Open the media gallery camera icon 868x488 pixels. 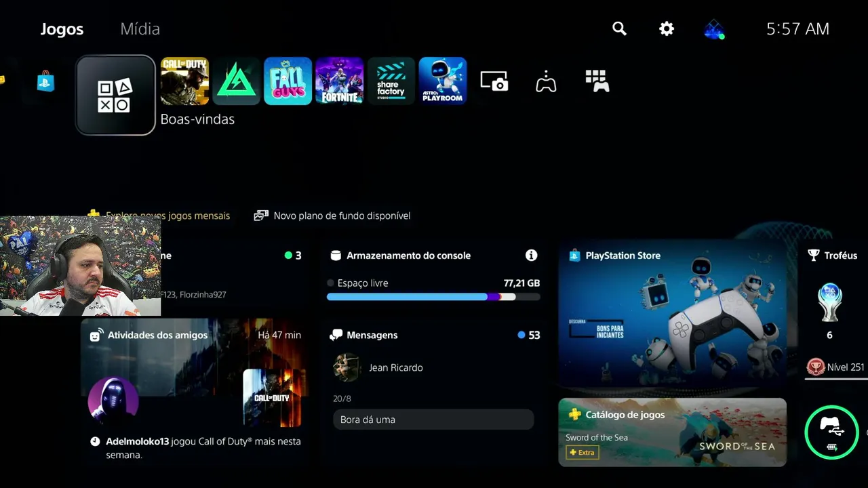click(494, 81)
